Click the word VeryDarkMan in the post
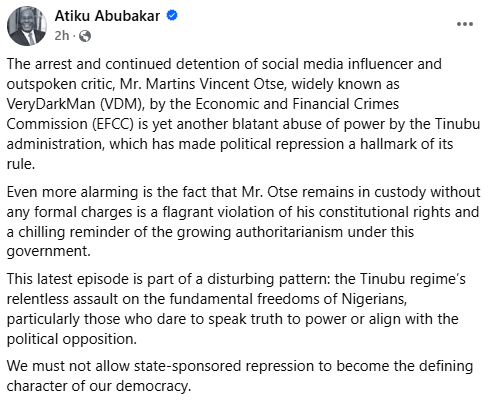This screenshot has height=401, width=495. click(x=51, y=104)
